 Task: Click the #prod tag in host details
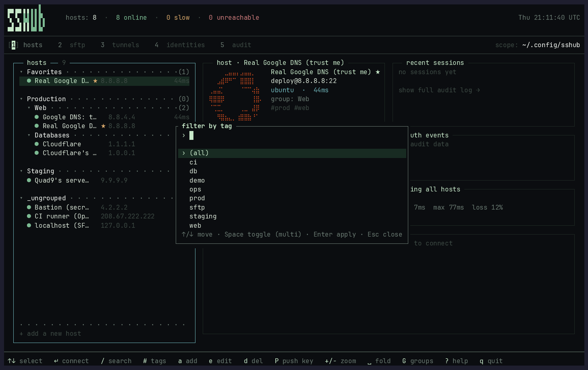[280, 108]
